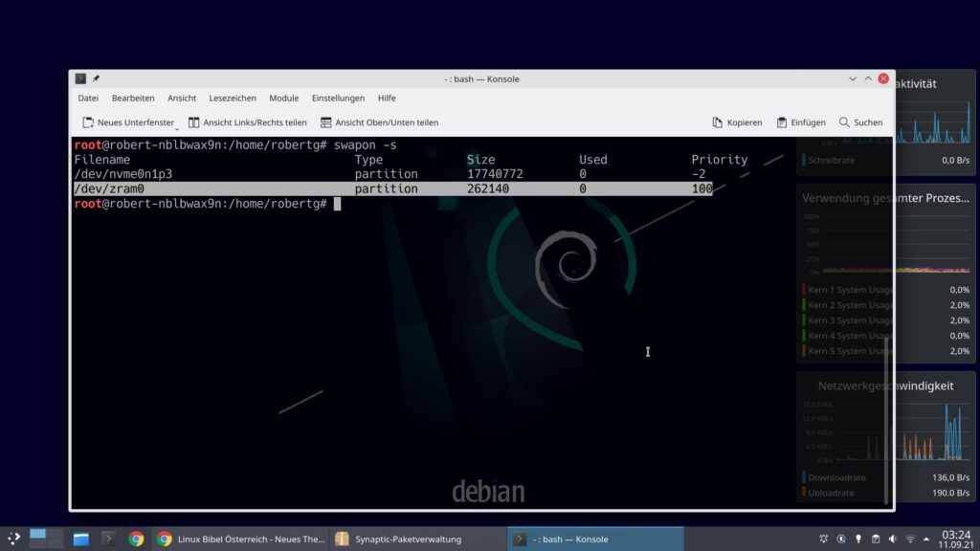Click Ansicht Links/Rechts teilen
This screenshot has width=980, height=551.
pyautogui.click(x=248, y=122)
